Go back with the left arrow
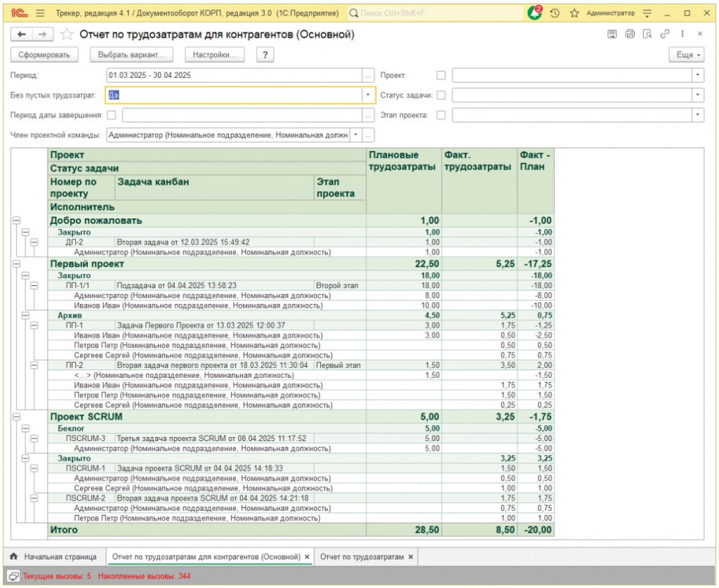Viewport: 719px width, 588px height. (21, 34)
